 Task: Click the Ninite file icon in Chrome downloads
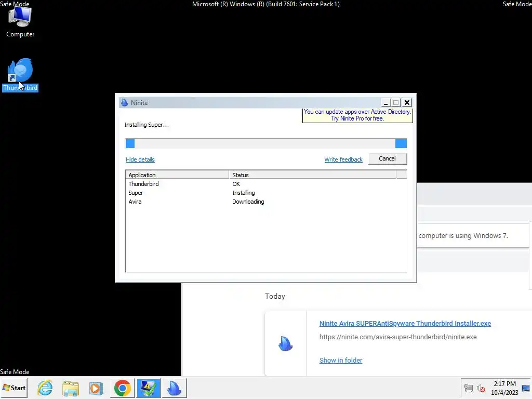(x=285, y=343)
